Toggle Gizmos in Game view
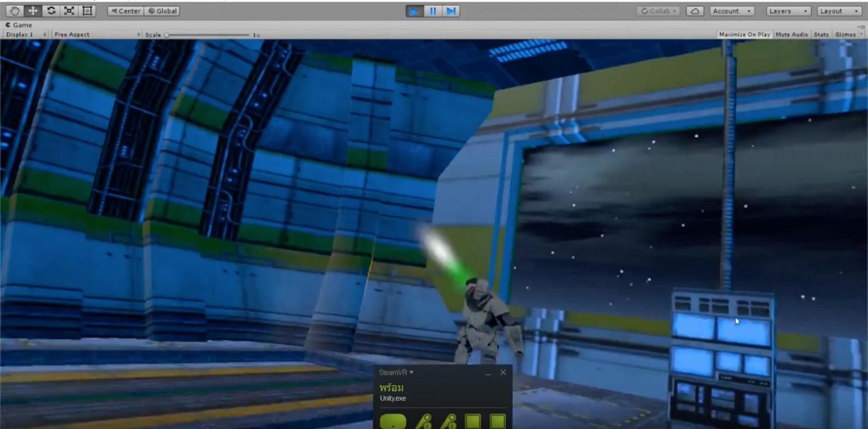 point(845,34)
